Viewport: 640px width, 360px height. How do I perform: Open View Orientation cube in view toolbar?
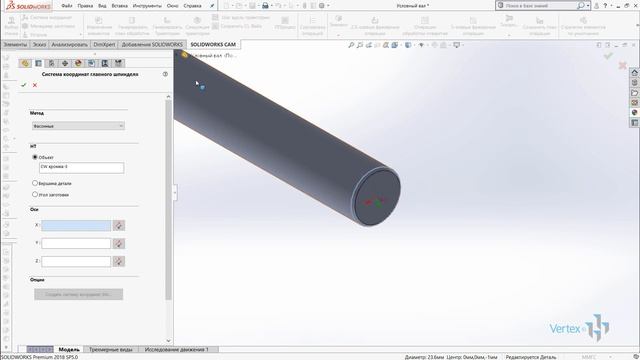tap(395, 45)
